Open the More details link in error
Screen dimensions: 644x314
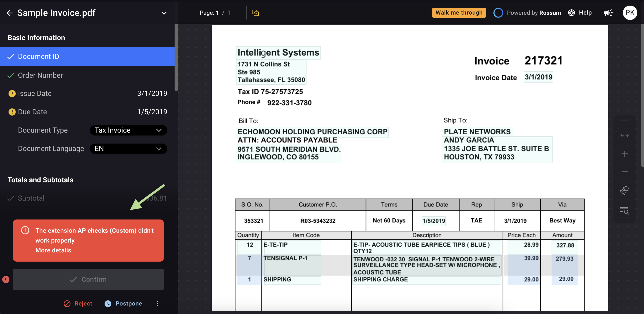click(x=53, y=250)
